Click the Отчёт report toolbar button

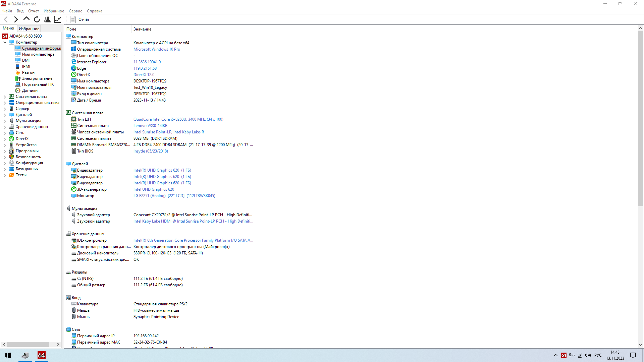pyautogui.click(x=80, y=19)
